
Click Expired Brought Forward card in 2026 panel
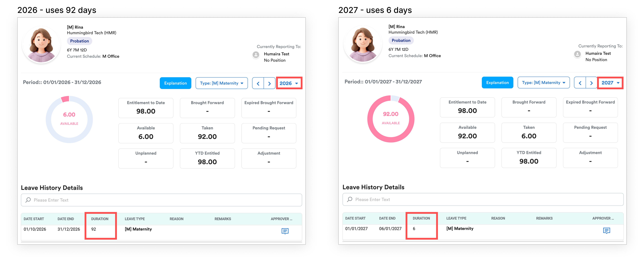[x=269, y=108]
